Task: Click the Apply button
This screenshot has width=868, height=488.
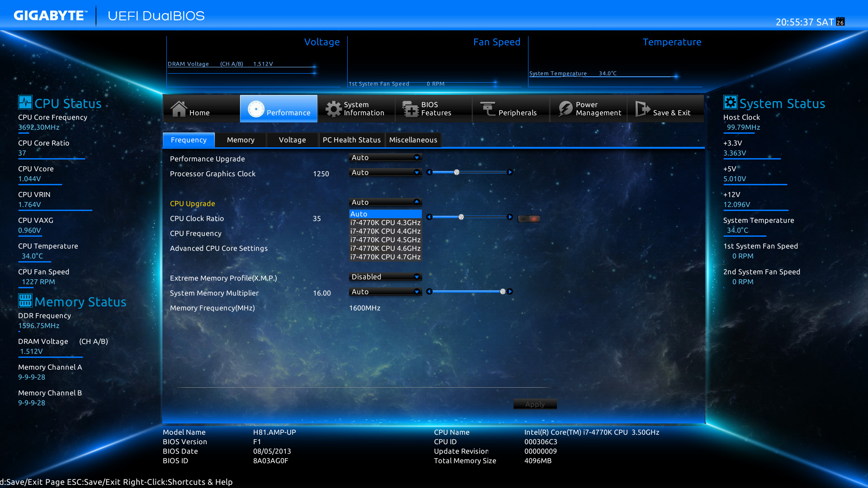Action: tap(535, 404)
